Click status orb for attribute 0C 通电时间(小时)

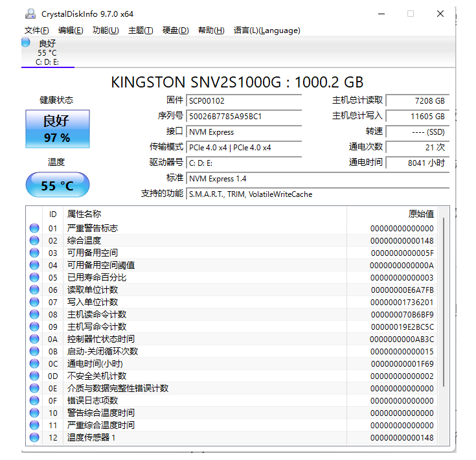pyautogui.click(x=34, y=363)
